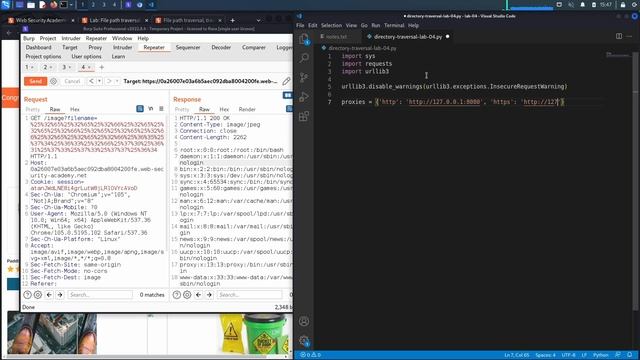
Task: Click feedback icon in VS Code status bar
Action: 618,355
